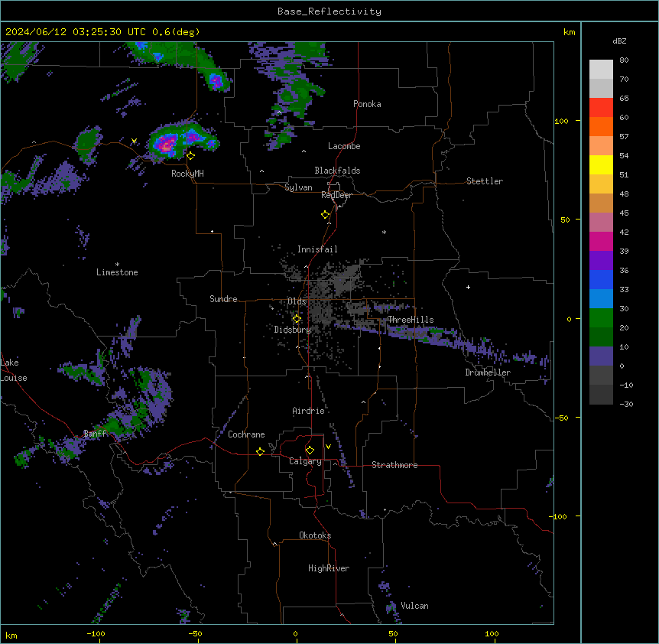This screenshot has height=644, width=659.
Task: Click the Drumheller town label
Action: point(488,372)
